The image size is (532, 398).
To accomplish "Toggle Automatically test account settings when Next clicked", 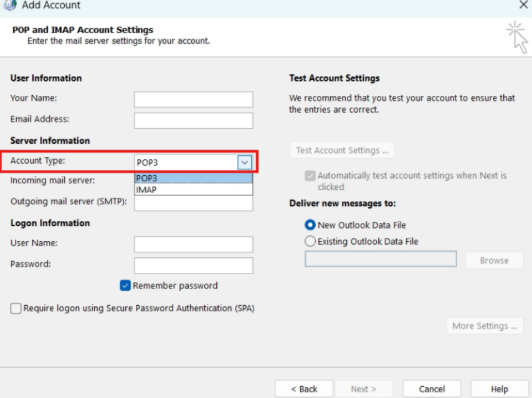I will (x=310, y=176).
